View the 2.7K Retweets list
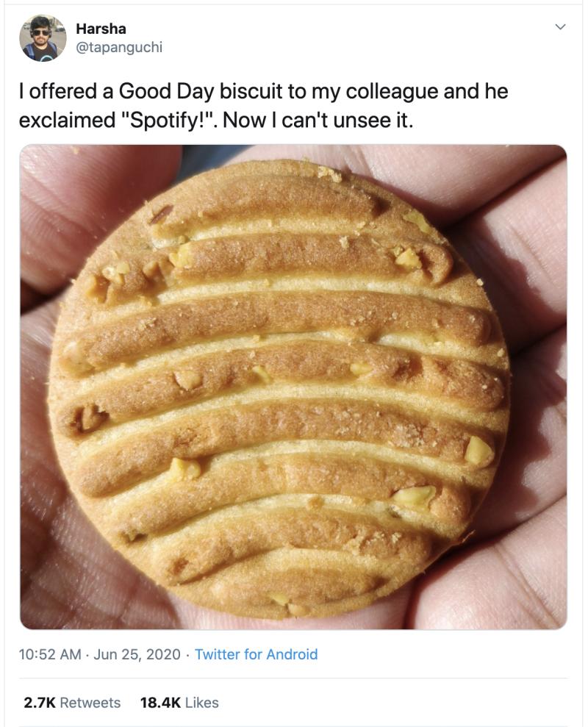Image resolution: width=588 pixels, height=727 pixels. pos(72,703)
